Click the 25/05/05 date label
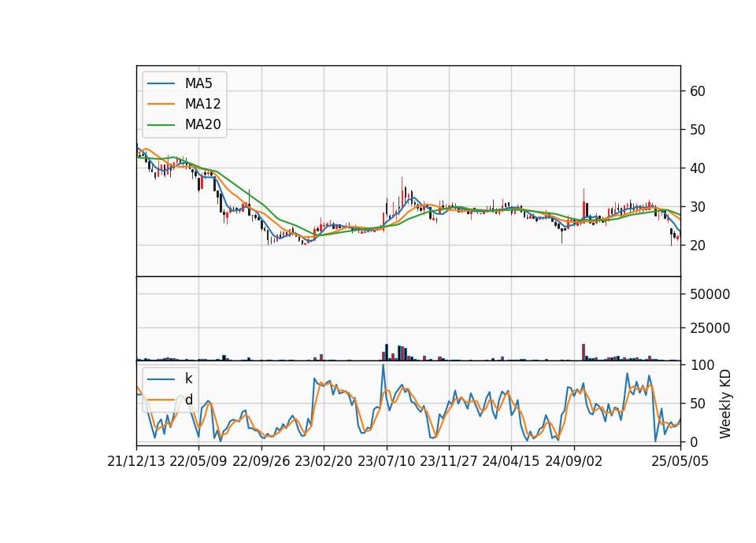Image resolution: width=756 pixels, height=543 pixels. [x=680, y=462]
